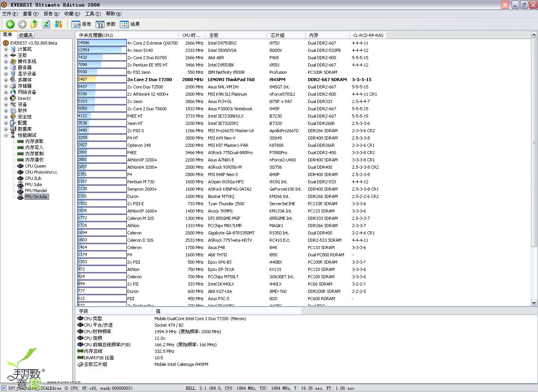Screen dimensions: 538x392
Task: Switch to the 菜单 tab
Action: point(8,35)
